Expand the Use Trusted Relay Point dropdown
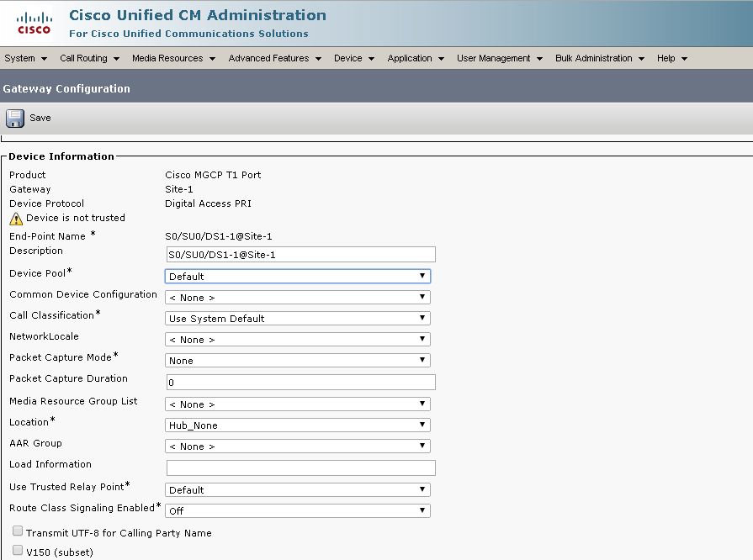753x560 pixels. coord(297,490)
